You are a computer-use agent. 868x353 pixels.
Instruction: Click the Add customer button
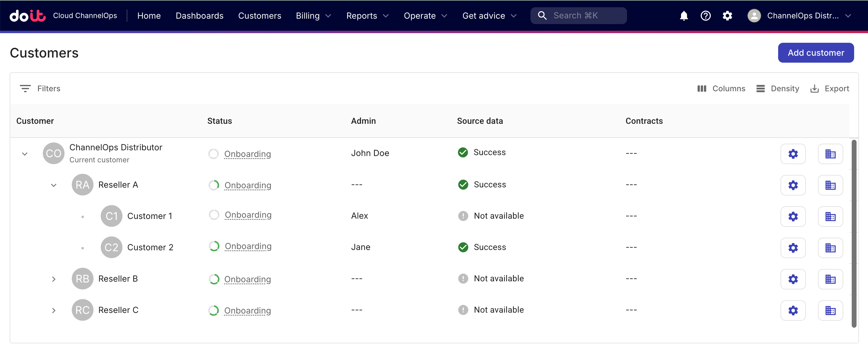[816, 52]
